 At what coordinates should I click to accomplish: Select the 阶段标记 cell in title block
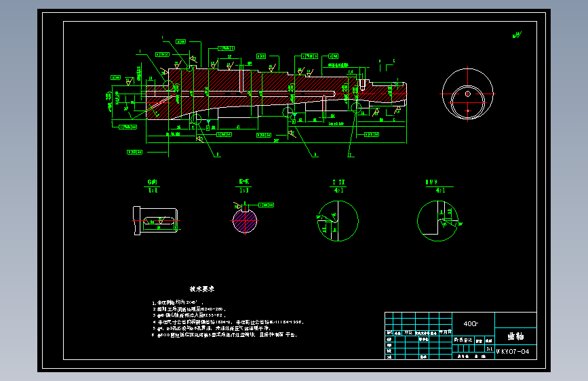pos(463,340)
